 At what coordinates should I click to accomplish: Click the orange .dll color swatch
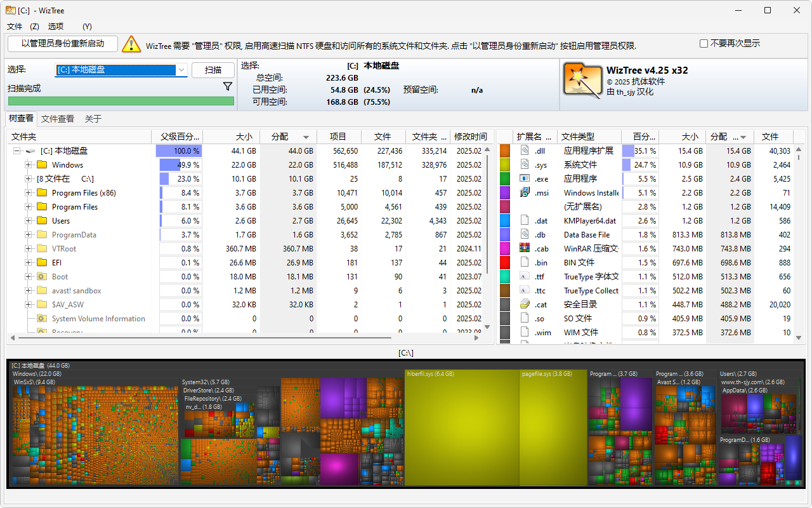click(x=505, y=150)
